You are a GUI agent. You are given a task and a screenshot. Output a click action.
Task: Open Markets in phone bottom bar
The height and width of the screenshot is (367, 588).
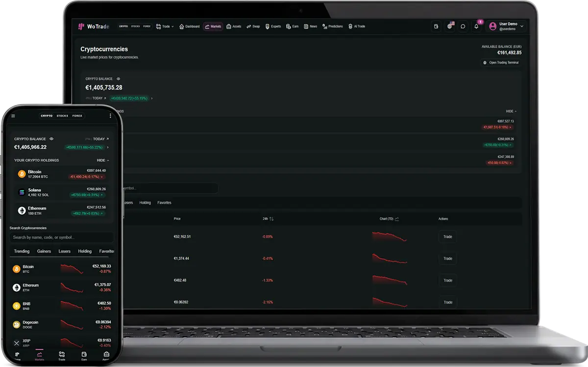tap(39, 356)
